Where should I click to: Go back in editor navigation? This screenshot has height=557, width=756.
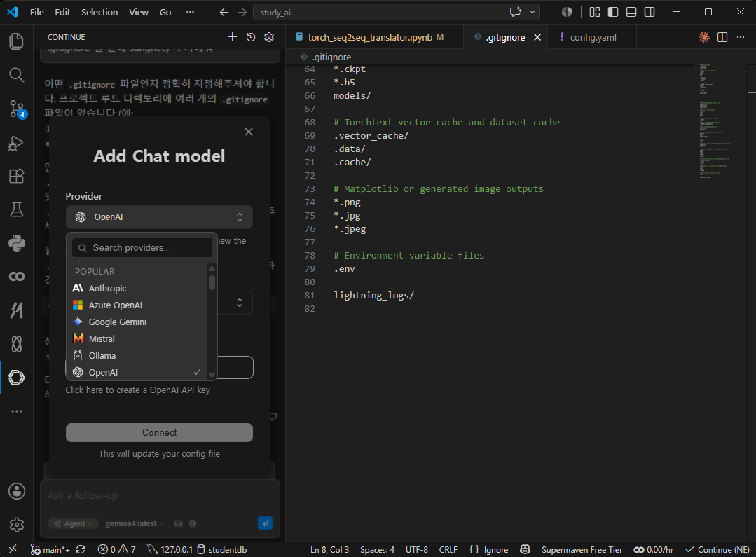point(224,13)
